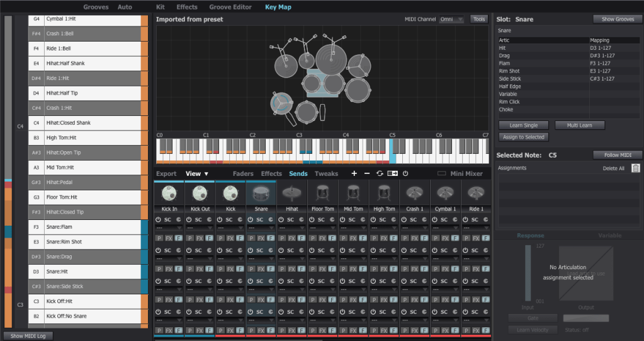Open Snare channel first send destination dropdown
Viewport: 644px width, 341px height.
pos(261,228)
